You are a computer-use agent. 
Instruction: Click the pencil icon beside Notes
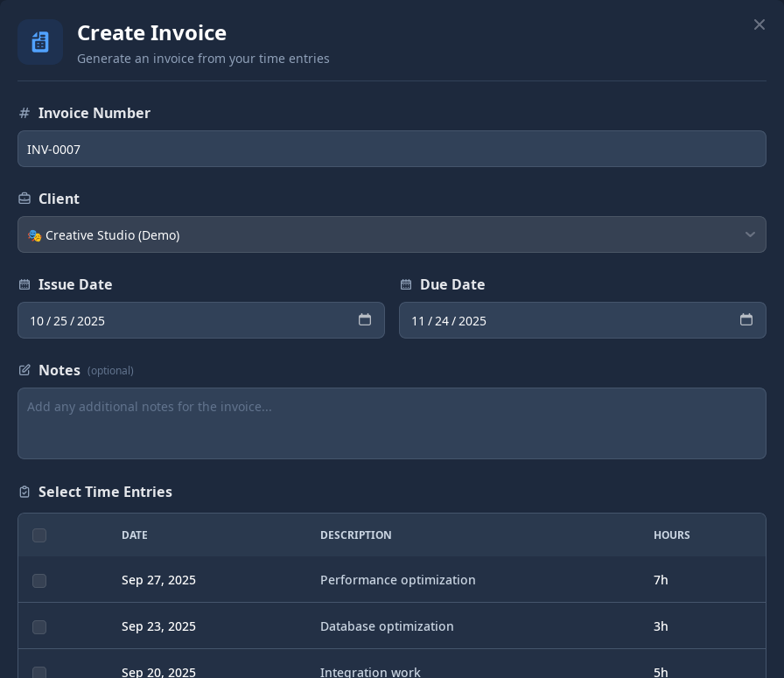24,370
